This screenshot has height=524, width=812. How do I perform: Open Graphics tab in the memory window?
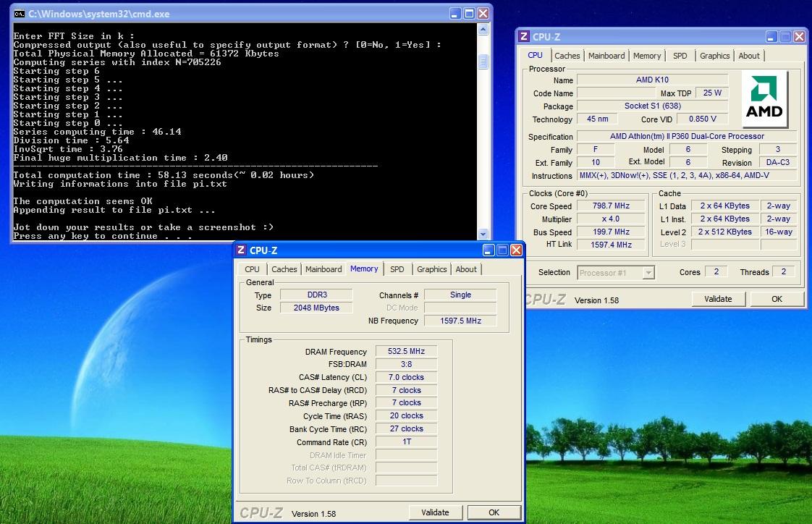pyautogui.click(x=432, y=269)
